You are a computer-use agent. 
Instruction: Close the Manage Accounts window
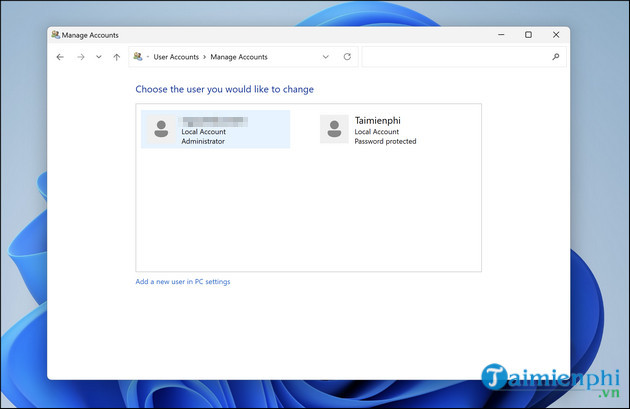click(x=556, y=35)
